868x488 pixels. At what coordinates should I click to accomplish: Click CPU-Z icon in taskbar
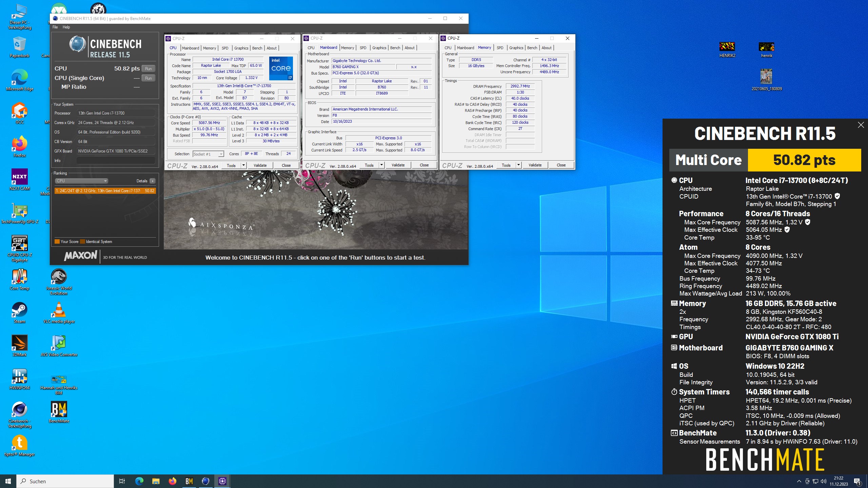click(x=222, y=481)
